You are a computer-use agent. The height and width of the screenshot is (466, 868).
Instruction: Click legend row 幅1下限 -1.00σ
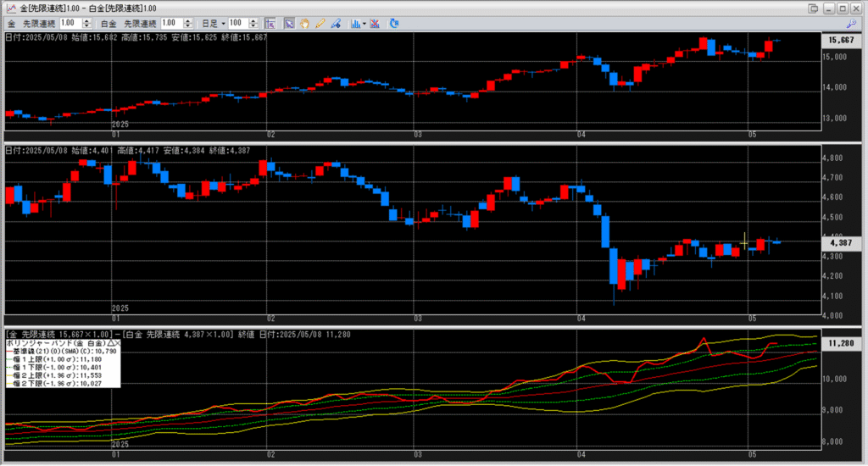[x=55, y=367]
